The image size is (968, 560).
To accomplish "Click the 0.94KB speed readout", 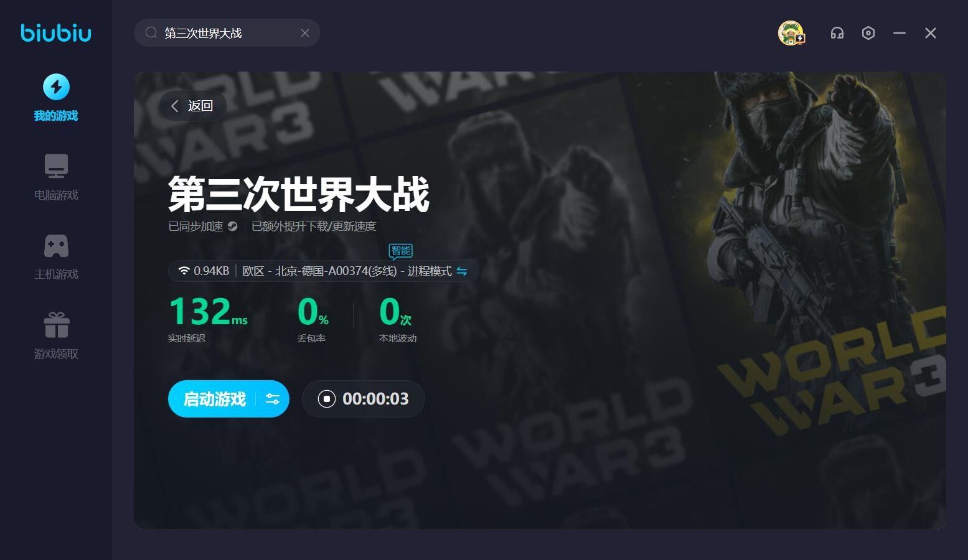I will pyautogui.click(x=212, y=271).
